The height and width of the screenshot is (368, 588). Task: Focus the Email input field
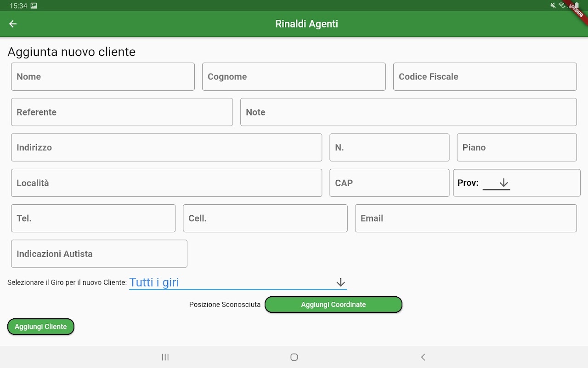tap(465, 218)
